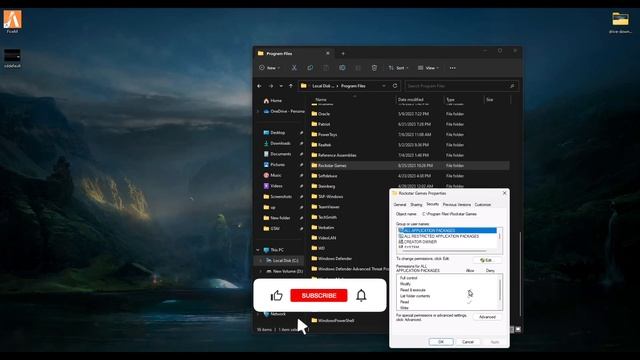Click OK in Rockstar Games Properties
This screenshot has width=640, height=360.
[x=441, y=342]
